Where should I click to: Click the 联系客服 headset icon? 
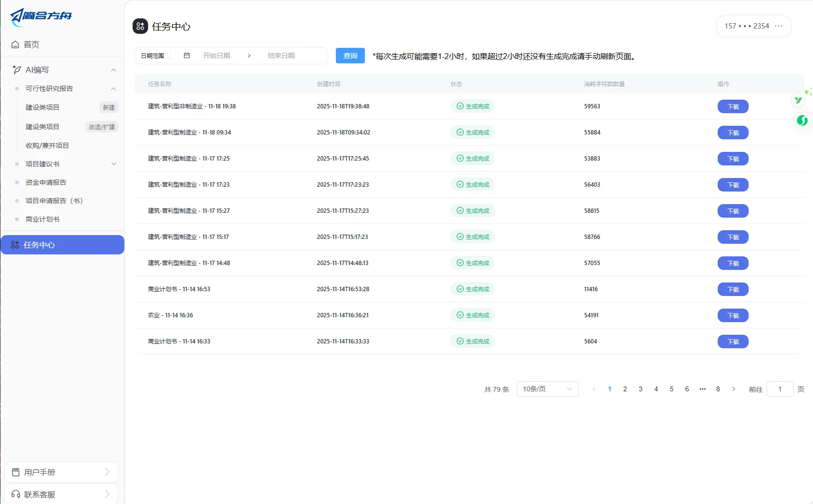(x=15, y=494)
